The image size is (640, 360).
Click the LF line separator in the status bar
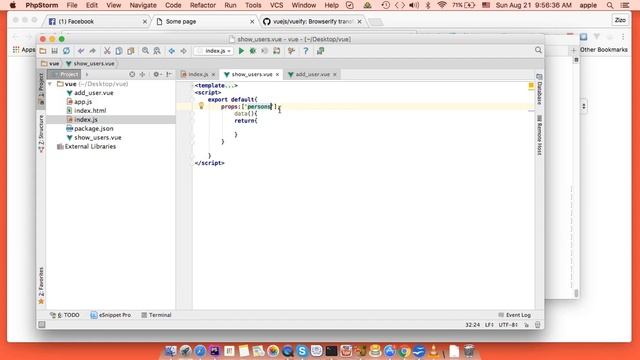(x=489, y=325)
